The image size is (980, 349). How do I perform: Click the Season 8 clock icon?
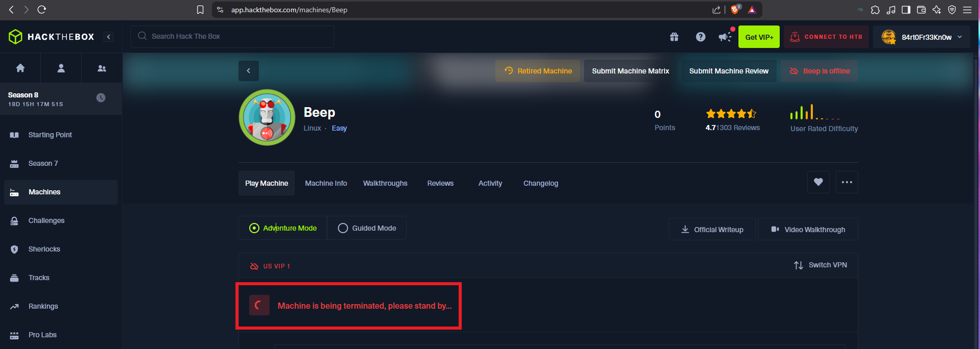101,97
